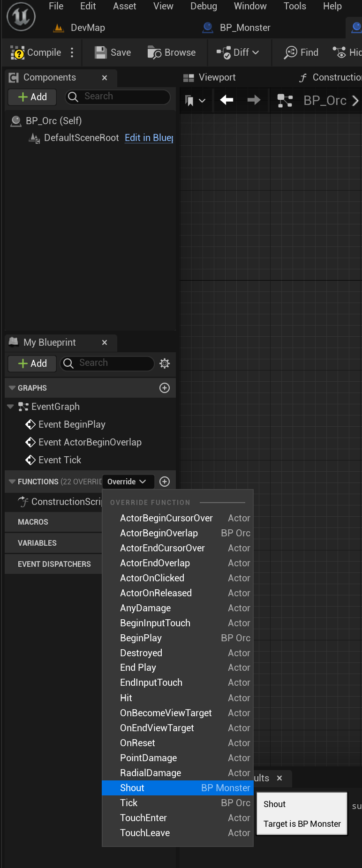The height and width of the screenshot is (868, 362).
Task: Add a new function with plus icon
Action: (x=165, y=482)
